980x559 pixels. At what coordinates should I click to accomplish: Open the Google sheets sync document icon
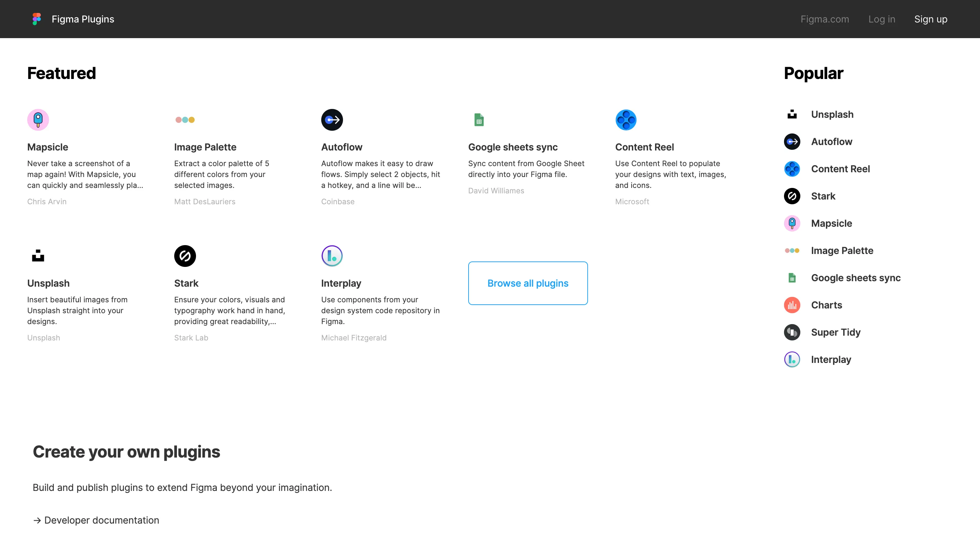point(479,119)
